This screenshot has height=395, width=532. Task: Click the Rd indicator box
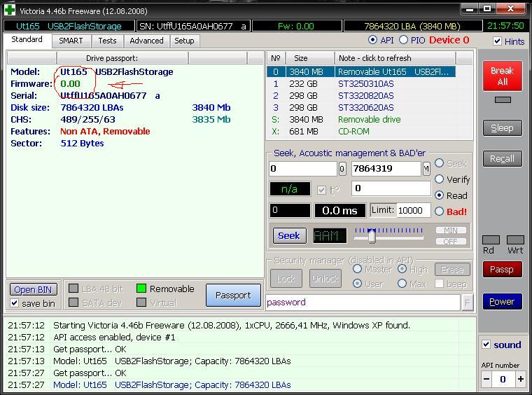(x=491, y=240)
